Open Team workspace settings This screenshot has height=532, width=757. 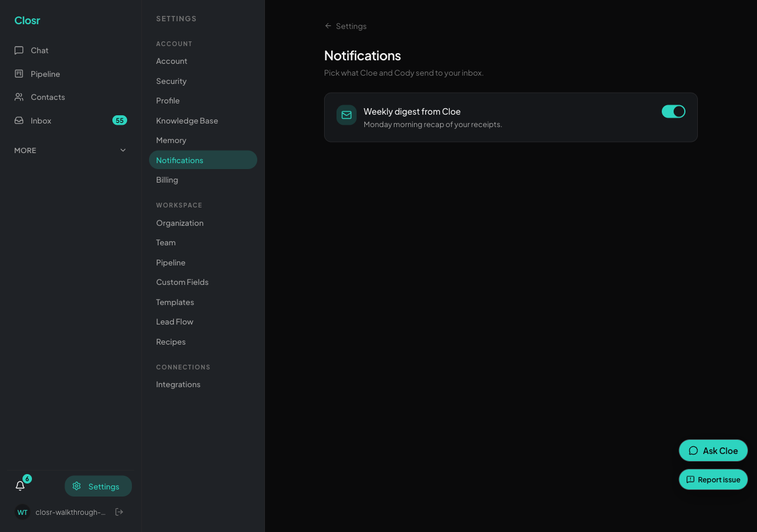coord(203,242)
